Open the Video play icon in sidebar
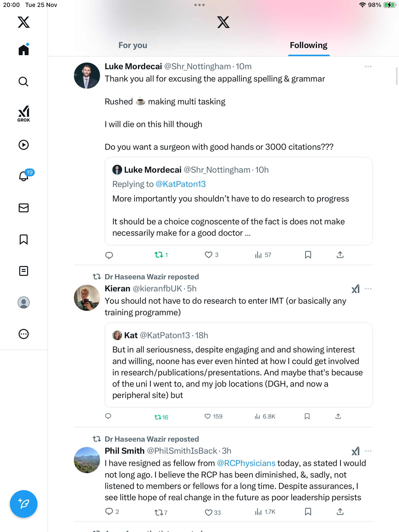This screenshot has height=532, width=399. (24, 145)
